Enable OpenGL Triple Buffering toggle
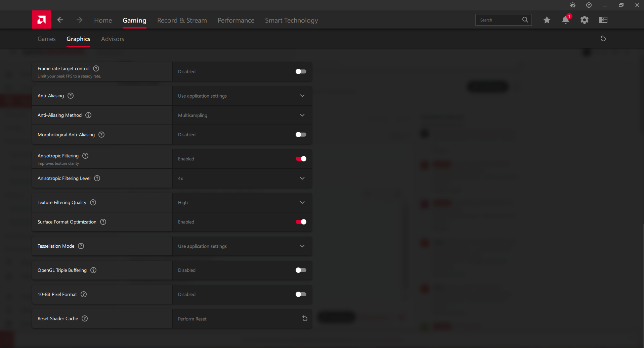Image resolution: width=644 pixels, height=348 pixels. click(x=301, y=270)
